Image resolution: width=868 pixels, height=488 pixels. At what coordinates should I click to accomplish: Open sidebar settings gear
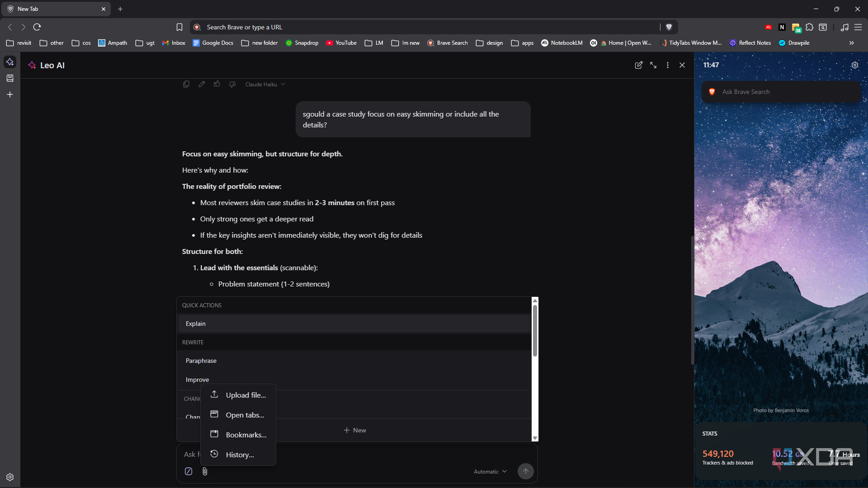coord(10,477)
